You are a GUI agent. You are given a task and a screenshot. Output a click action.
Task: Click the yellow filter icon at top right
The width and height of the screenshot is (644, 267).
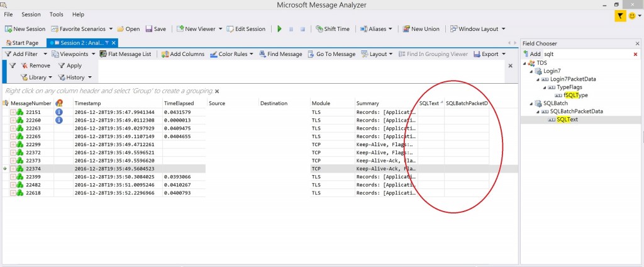click(x=620, y=16)
